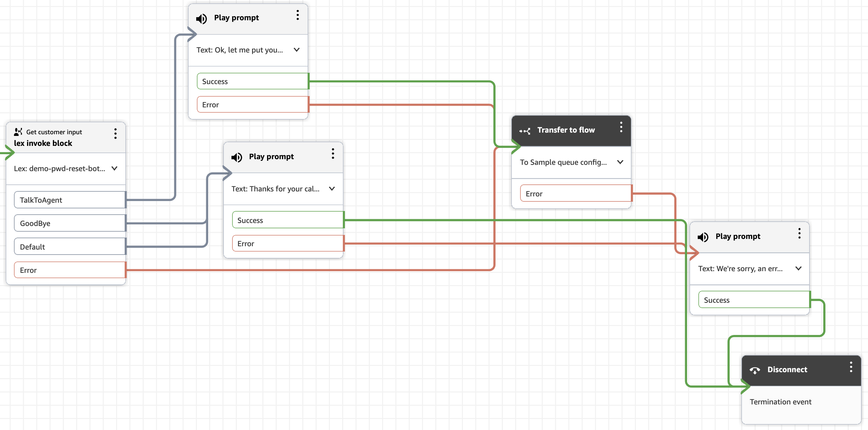Select the GoodBye branch output

pyautogui.click(x=69, y=223)
